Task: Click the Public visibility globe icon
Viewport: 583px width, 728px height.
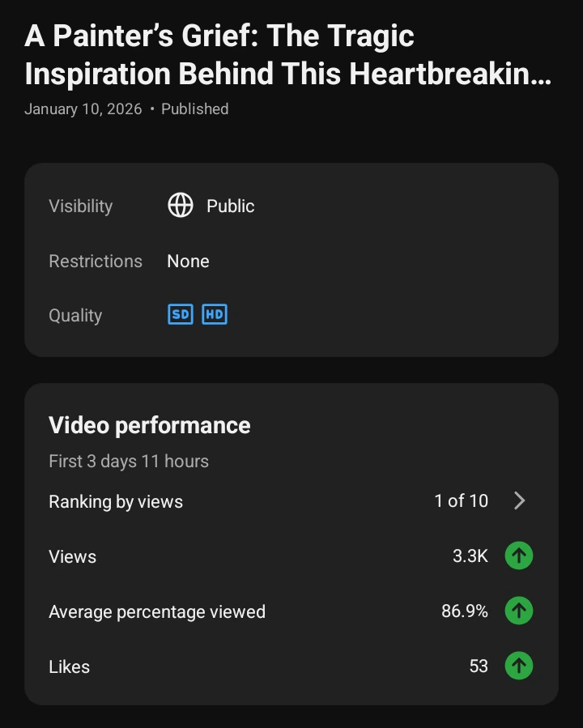Action: coord(180,206)
